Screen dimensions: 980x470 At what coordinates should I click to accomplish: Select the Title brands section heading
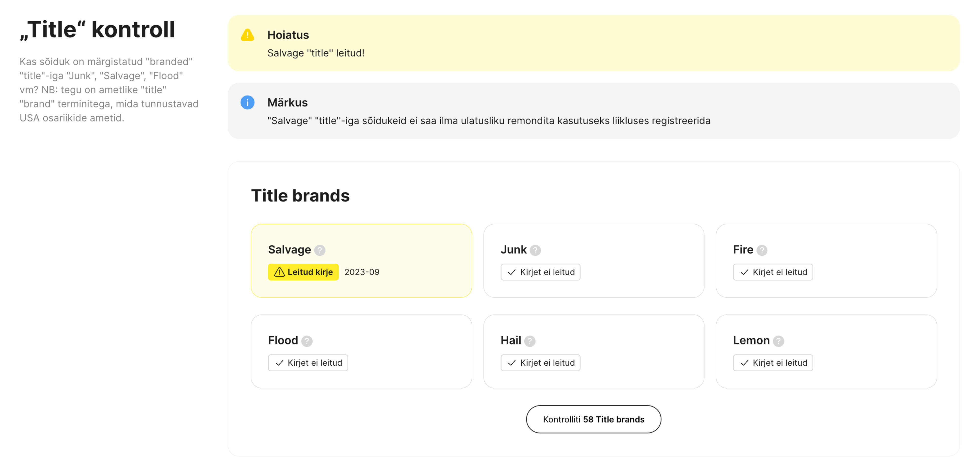coord(301,195)
